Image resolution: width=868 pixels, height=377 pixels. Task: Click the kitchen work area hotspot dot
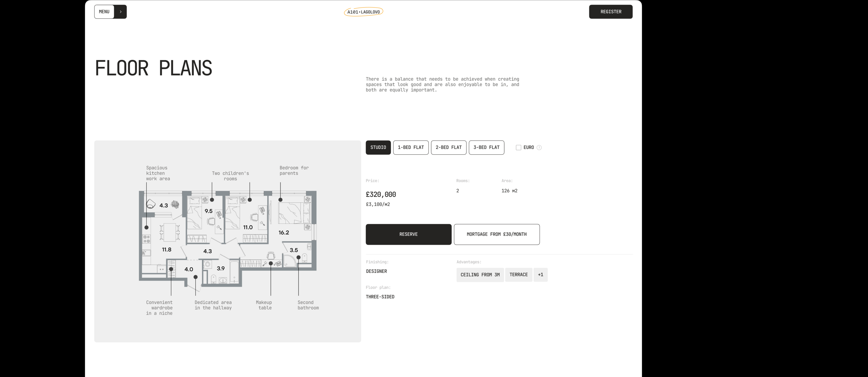pyautogui.click(x=146, y=227)
